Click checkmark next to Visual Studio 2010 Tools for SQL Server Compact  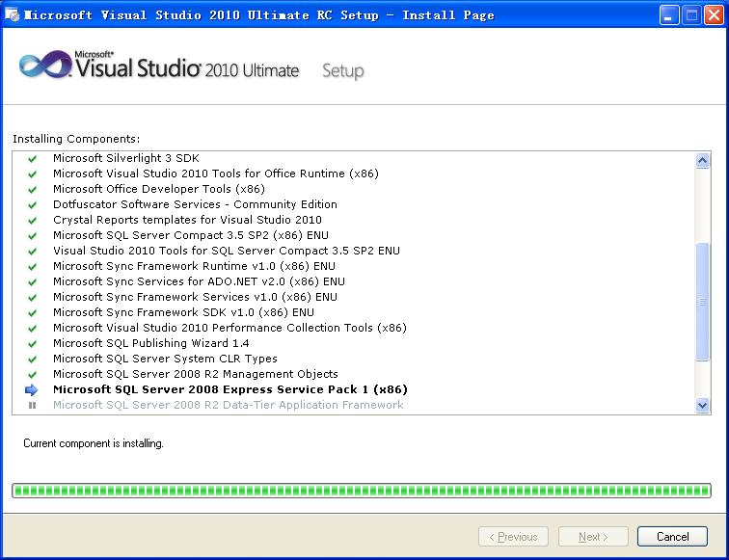coord(32,251)
